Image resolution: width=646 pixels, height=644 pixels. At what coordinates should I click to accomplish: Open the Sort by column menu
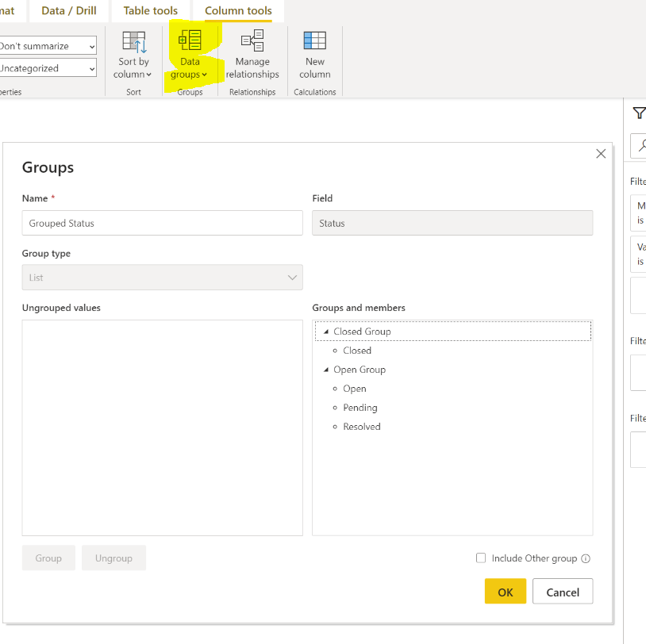[133, 55]
